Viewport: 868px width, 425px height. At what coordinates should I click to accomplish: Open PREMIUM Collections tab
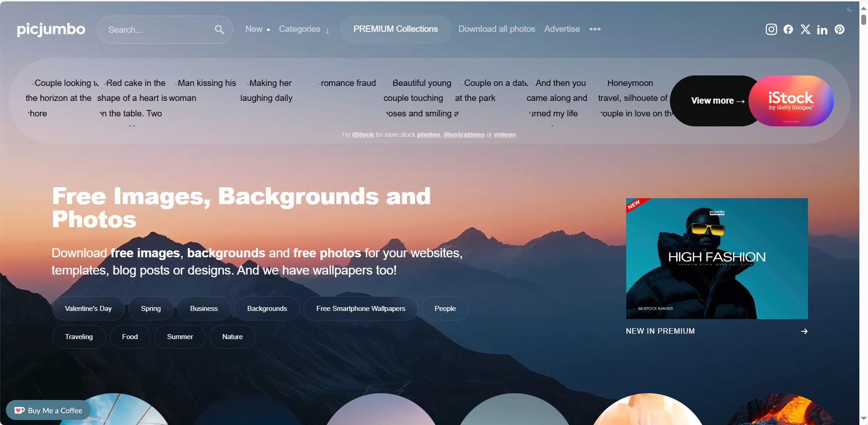click(395, 29)
